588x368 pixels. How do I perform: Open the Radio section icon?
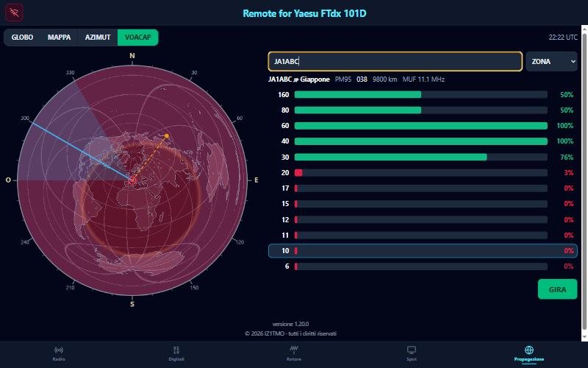[x=59, y=350]
